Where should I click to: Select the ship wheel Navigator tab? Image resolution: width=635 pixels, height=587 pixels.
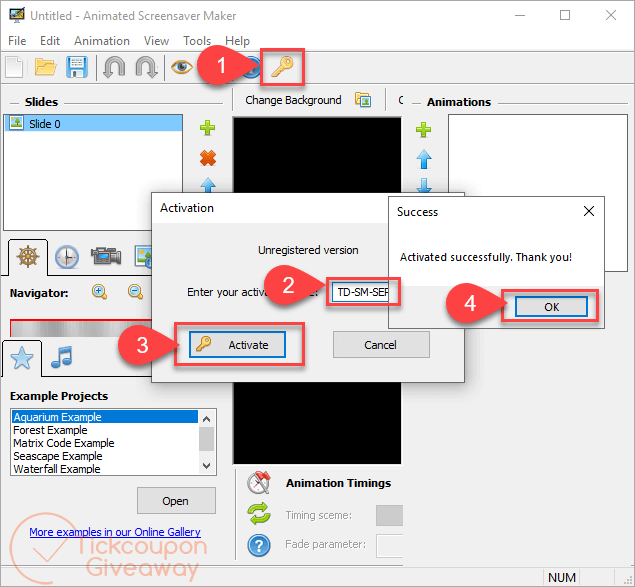28,257
